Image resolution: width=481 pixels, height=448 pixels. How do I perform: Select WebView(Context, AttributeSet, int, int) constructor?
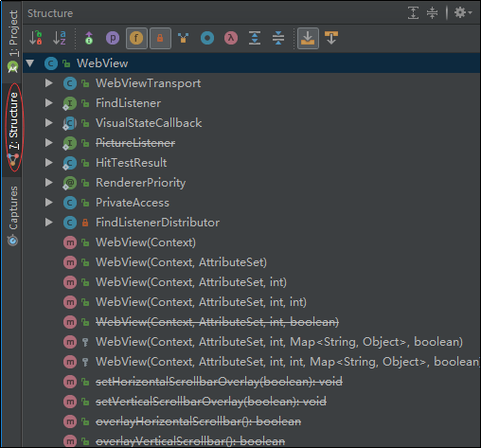click(201, 302)
